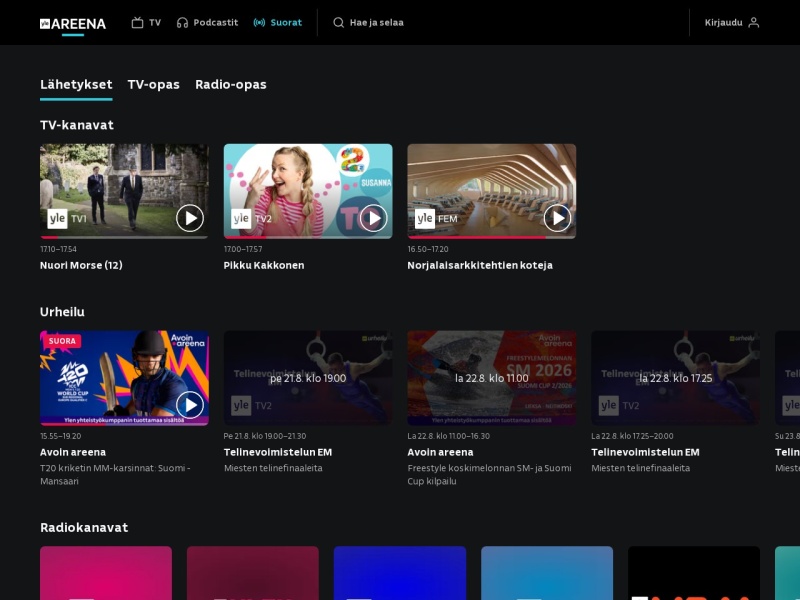Open the light blue radio channel card
Screen dimensions: 800x600
point(547,573)
